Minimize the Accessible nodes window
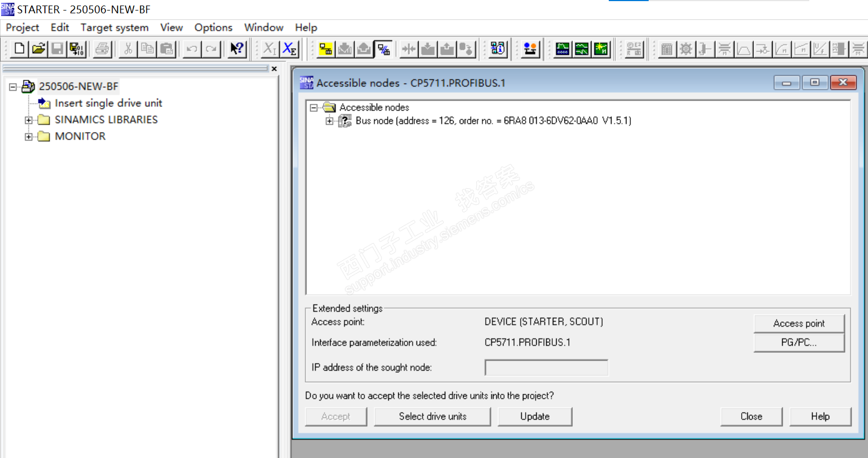 click(787, 83)
